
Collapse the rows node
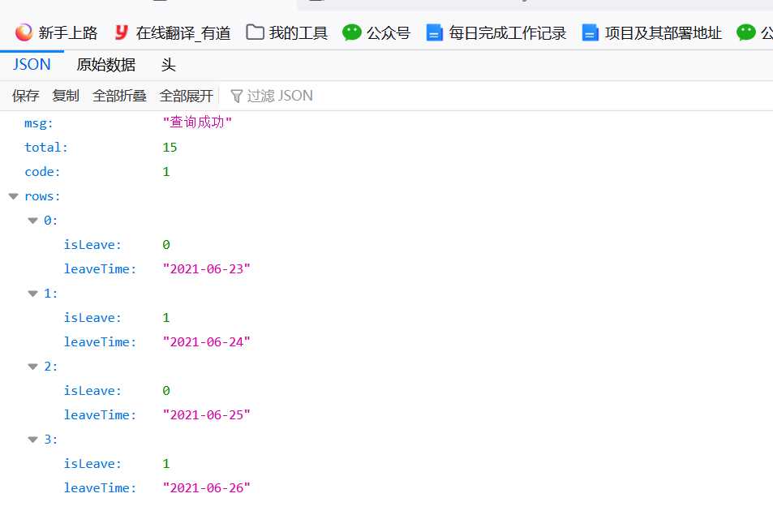pos(13,196)
